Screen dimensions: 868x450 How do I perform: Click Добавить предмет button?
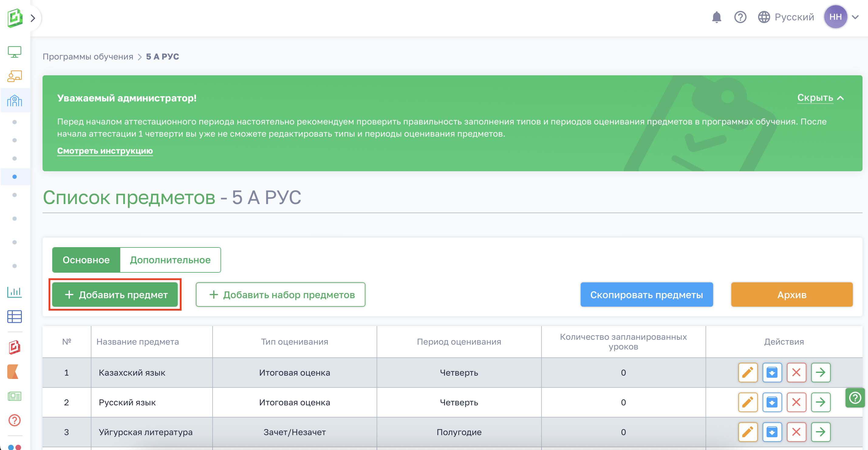coord(115,295)
